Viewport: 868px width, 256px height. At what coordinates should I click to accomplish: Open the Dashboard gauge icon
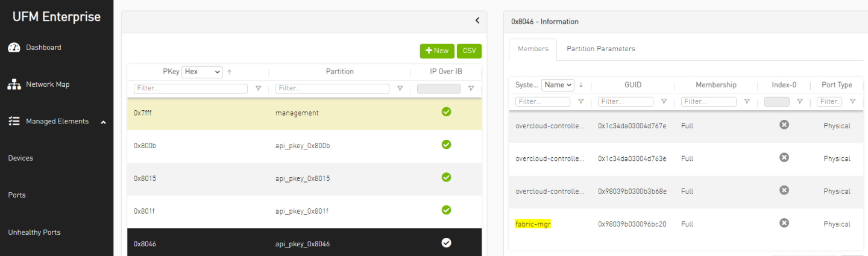tap(14, 48)
